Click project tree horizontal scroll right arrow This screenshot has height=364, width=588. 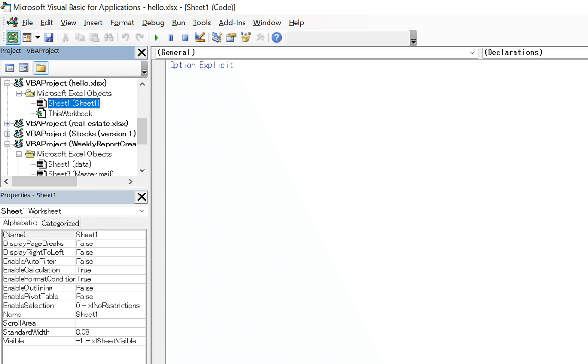130,182
